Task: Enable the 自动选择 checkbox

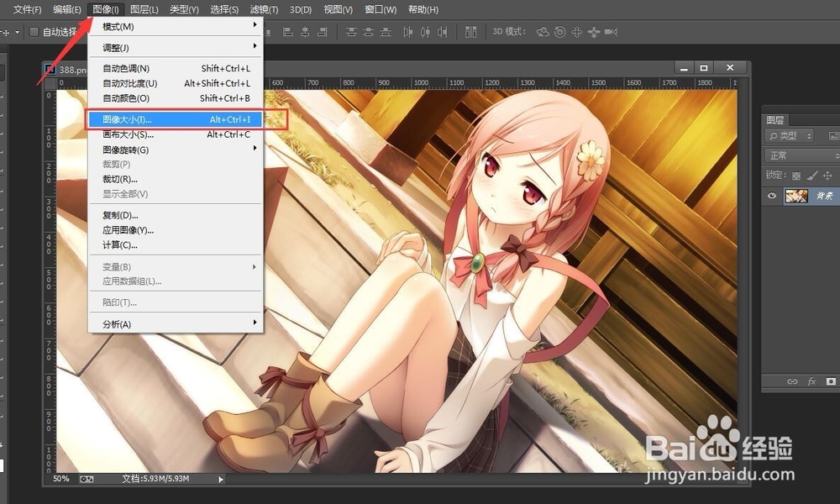Action: coord(34,32)
